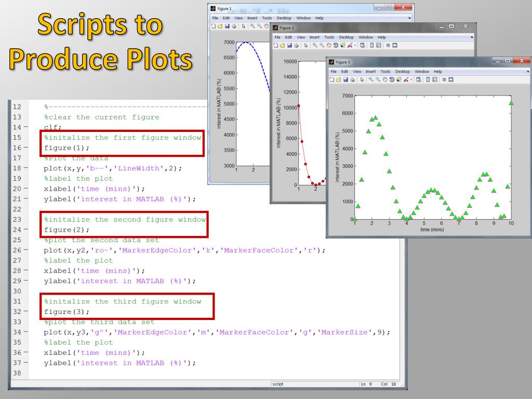
Task: Select Zoom Out tool in Figure 1
Action: coord(260,26)
